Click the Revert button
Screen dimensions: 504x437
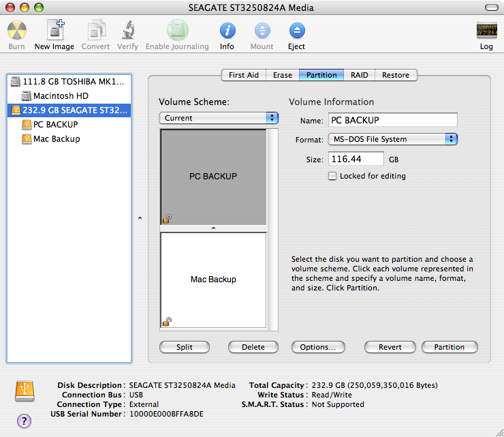pos(390,347)
